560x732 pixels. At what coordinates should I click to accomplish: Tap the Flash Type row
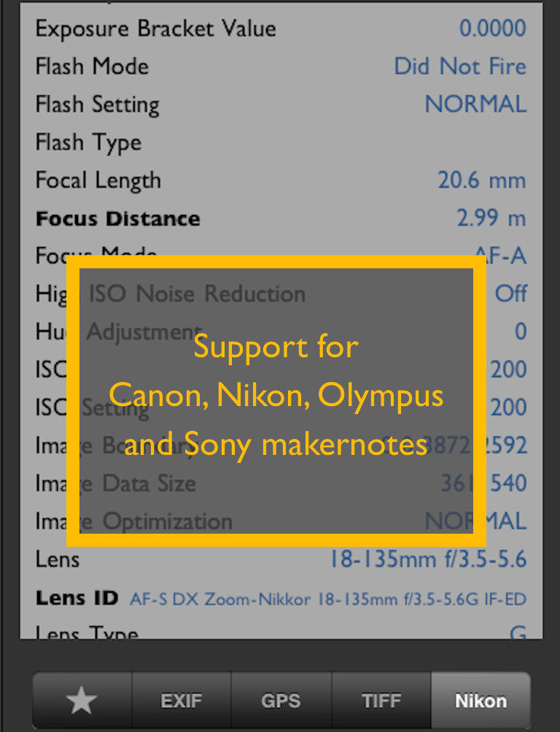point(281,142)
